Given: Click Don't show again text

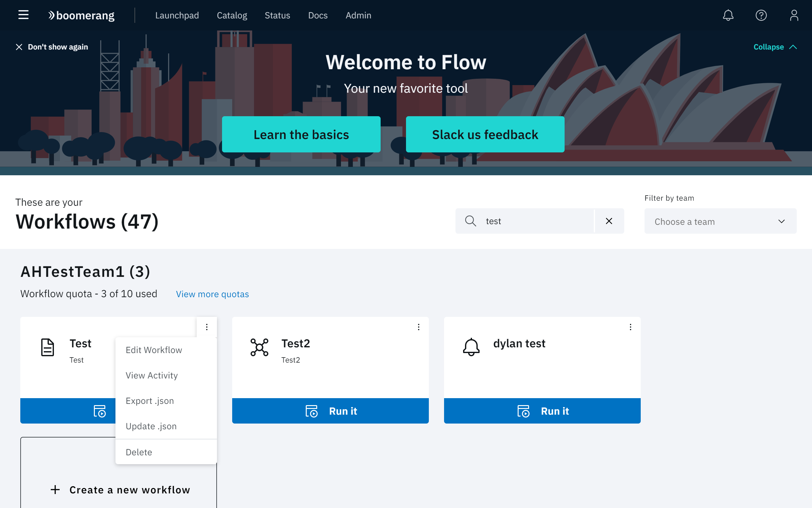Looking at the screenshot, I should pyautogui.click(x=58, y=47).
